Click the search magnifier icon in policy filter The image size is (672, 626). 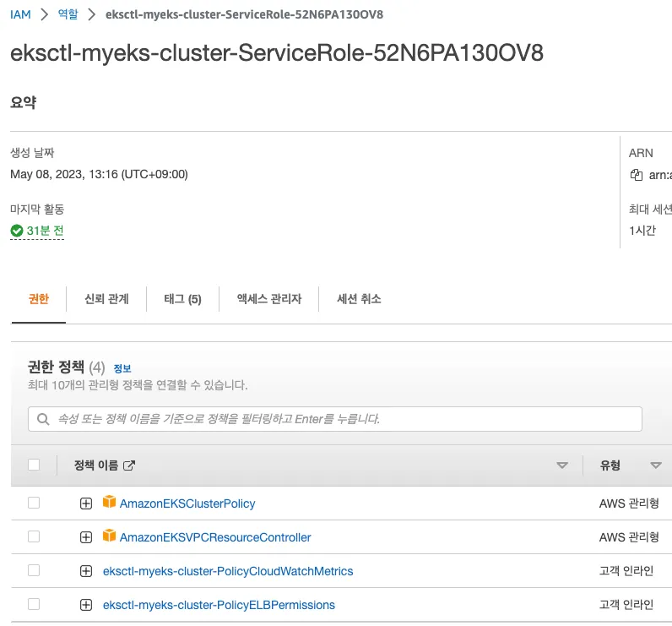point(43,419)
